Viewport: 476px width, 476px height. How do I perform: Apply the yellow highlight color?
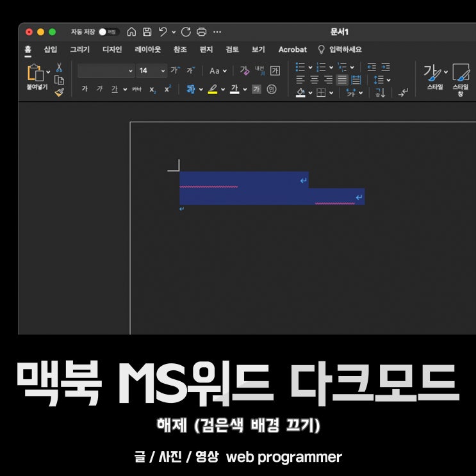click(213, 89)
